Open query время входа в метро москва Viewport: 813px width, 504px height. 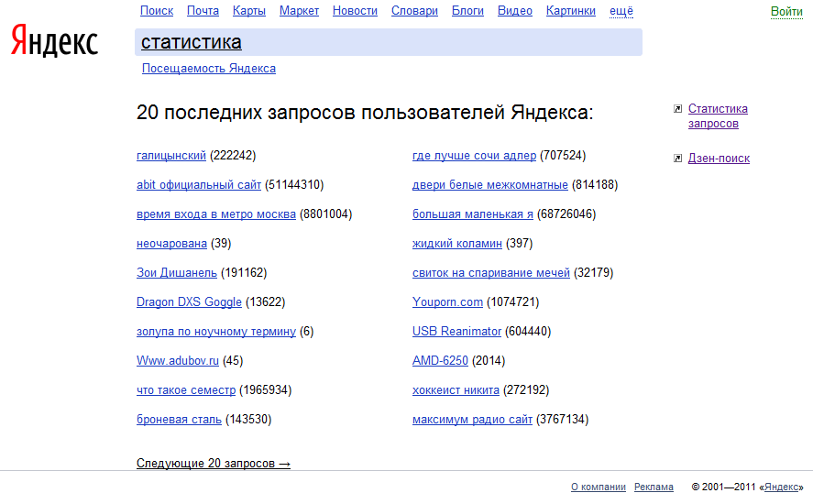tap(216, 214)
